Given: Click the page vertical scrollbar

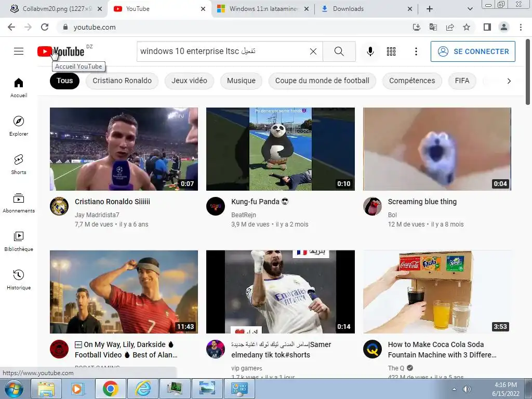Looking at the screenshot, I should coord(528,72).
